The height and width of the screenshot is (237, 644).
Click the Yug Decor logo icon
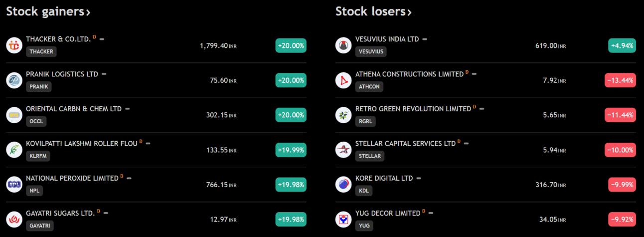(343, 220)
